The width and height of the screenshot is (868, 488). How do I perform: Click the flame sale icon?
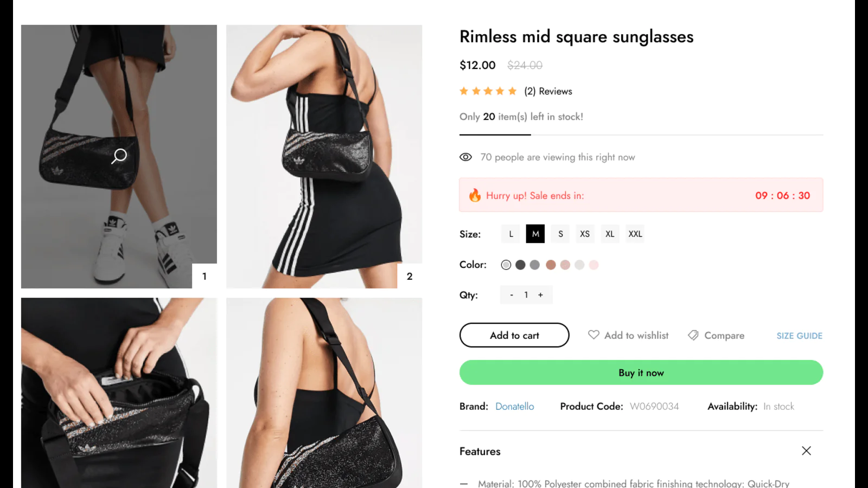click(x=475, y=195)
